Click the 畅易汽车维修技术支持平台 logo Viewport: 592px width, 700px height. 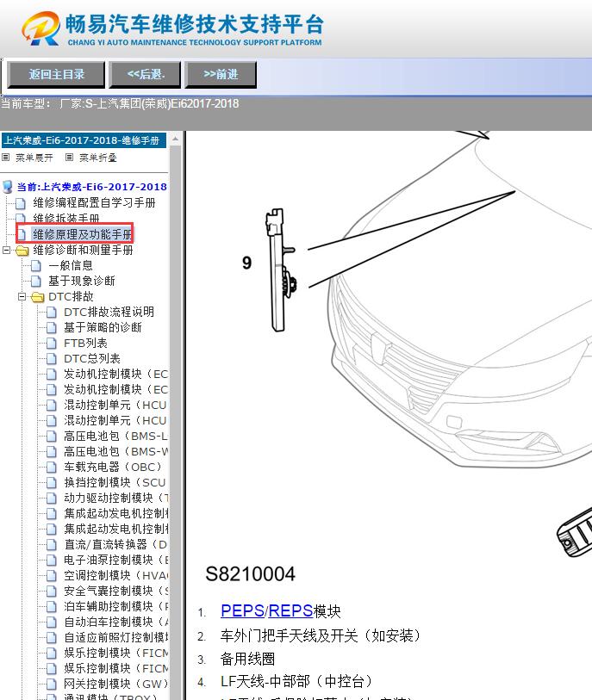click(172, 28)
